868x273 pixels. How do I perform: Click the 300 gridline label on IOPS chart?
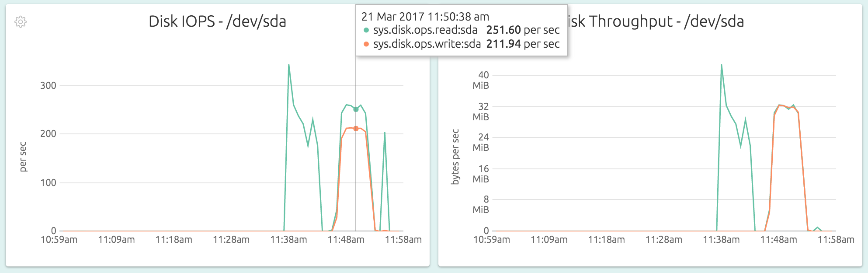point(48,86)
